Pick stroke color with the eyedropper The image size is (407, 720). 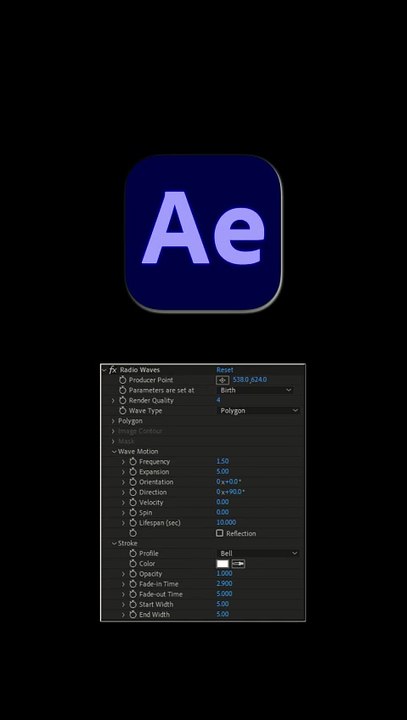pos(238,563)
